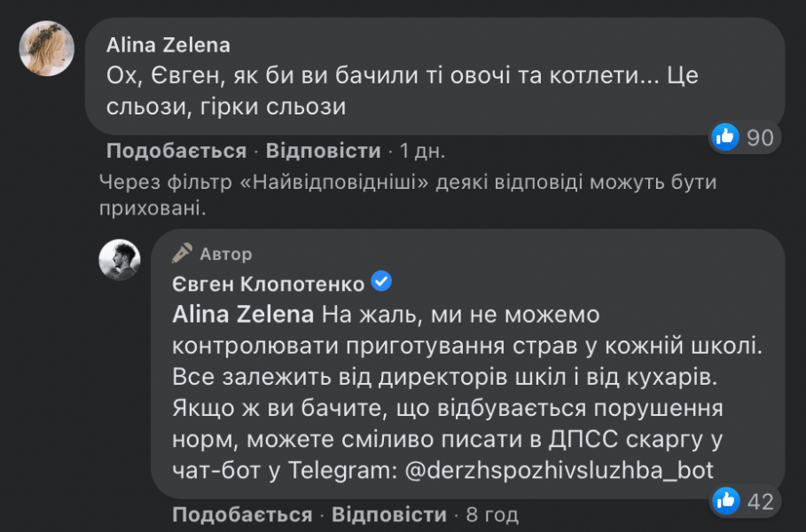806x532 pixels.
Task: Reply to the author's comment with Відповісти
Action: [x=393, y=512]
